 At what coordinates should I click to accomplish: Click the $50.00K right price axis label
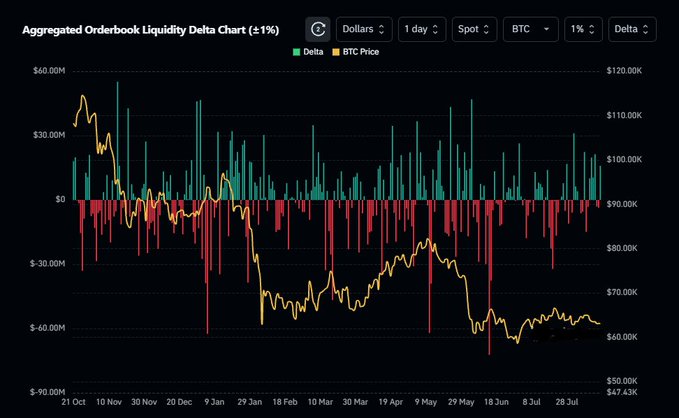point(622,381)
